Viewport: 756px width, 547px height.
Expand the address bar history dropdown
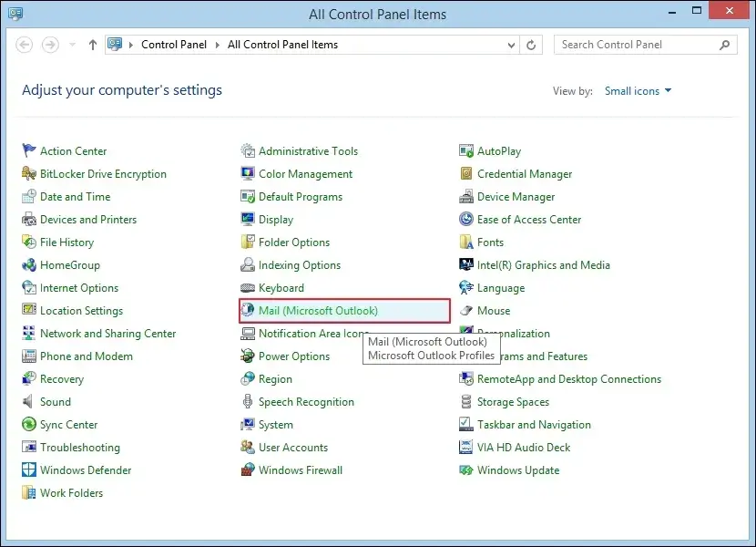511,45
